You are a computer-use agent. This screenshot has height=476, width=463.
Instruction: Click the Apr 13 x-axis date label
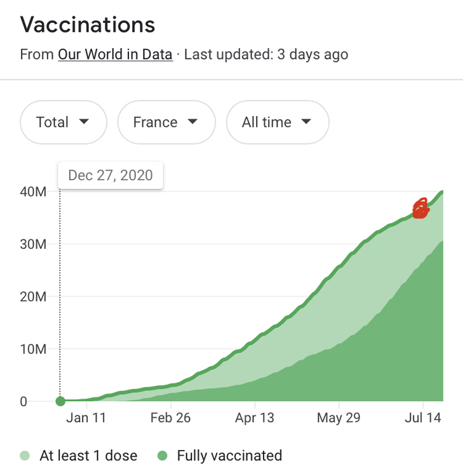(255, 418)
